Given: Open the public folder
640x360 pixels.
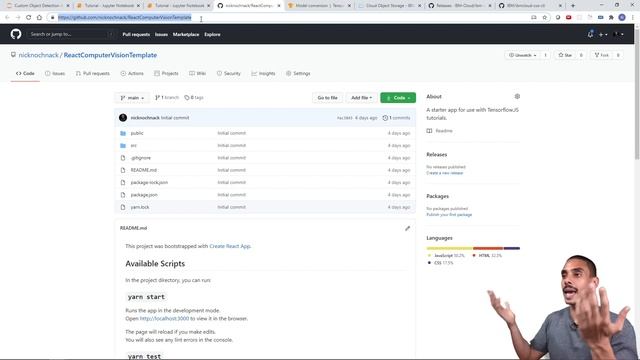Looking at the screenshot, I should click(x=137, y=133).
